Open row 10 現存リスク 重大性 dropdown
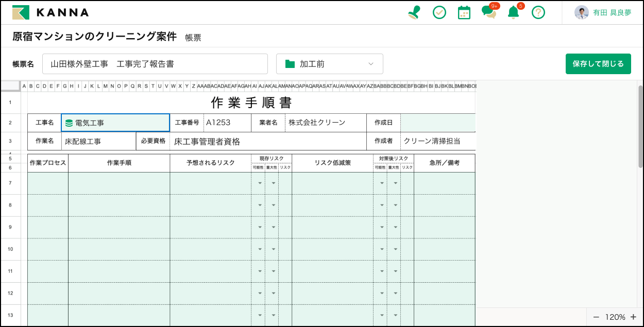Viewport: 644px width, 327px height. coord(274,249)
